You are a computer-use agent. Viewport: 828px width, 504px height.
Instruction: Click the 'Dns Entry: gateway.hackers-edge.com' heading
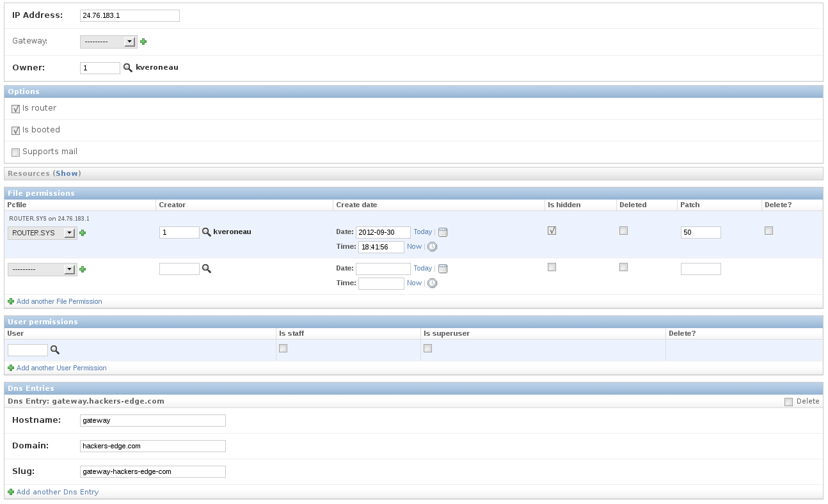click(x=86, y=401)
